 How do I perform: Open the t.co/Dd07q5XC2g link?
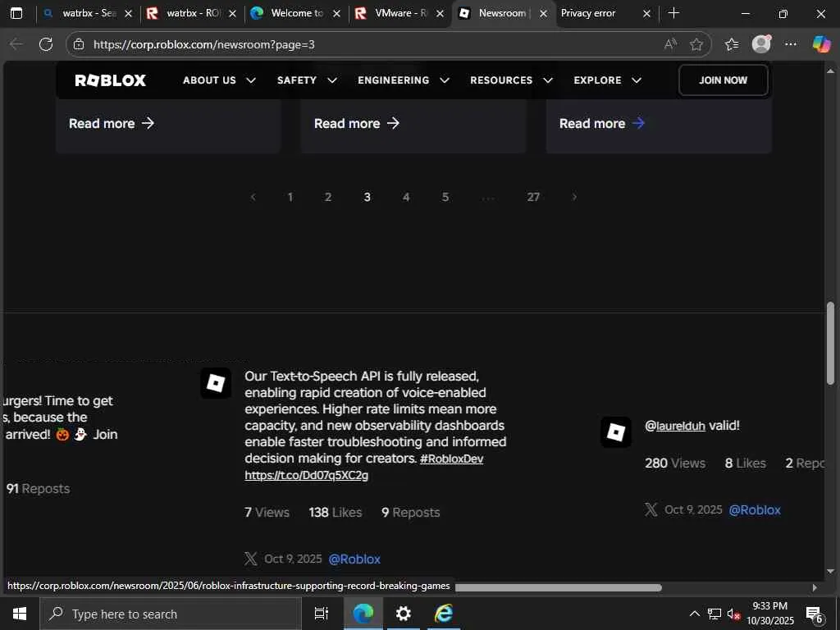307,475
